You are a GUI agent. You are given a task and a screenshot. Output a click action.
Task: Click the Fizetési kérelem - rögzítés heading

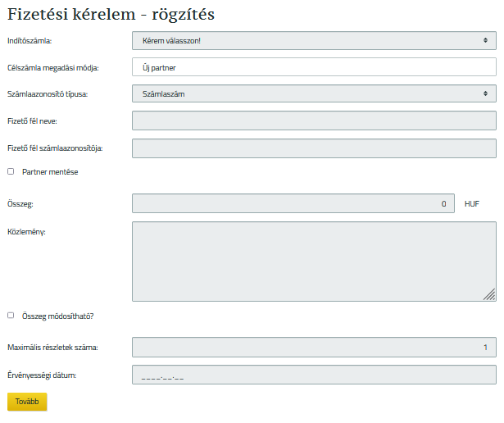116,14
